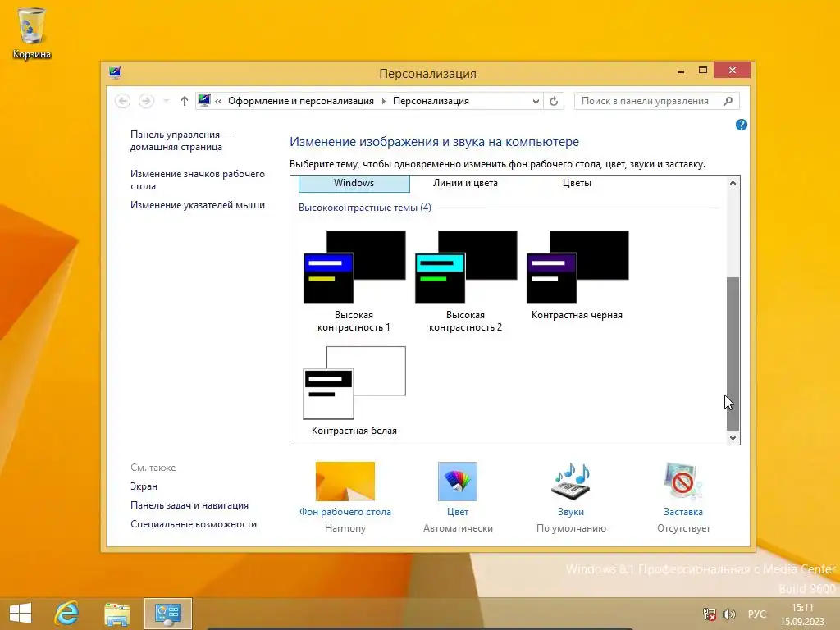Click the "Цвет" link text
The image size is (840, 630).
pyautogui.click(x=458, y=512)
